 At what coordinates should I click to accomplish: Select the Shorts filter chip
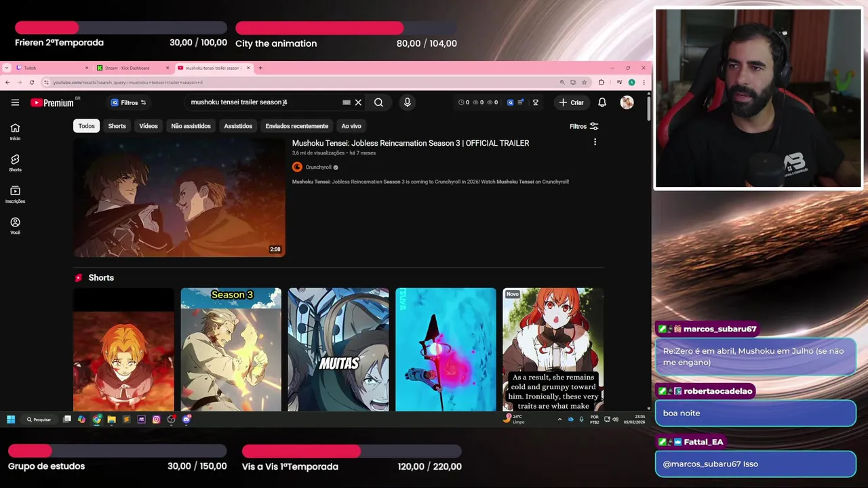pyautogui.click(x=117, y=126)
